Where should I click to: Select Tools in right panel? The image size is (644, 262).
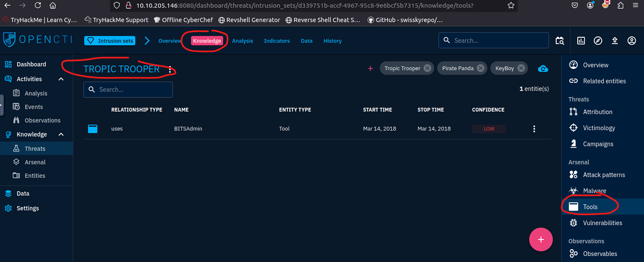click(603, 207)
